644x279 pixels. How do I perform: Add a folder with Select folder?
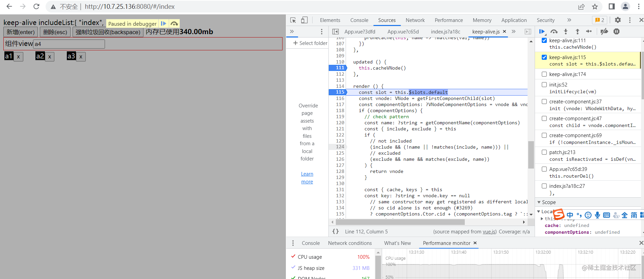[310, 43]
